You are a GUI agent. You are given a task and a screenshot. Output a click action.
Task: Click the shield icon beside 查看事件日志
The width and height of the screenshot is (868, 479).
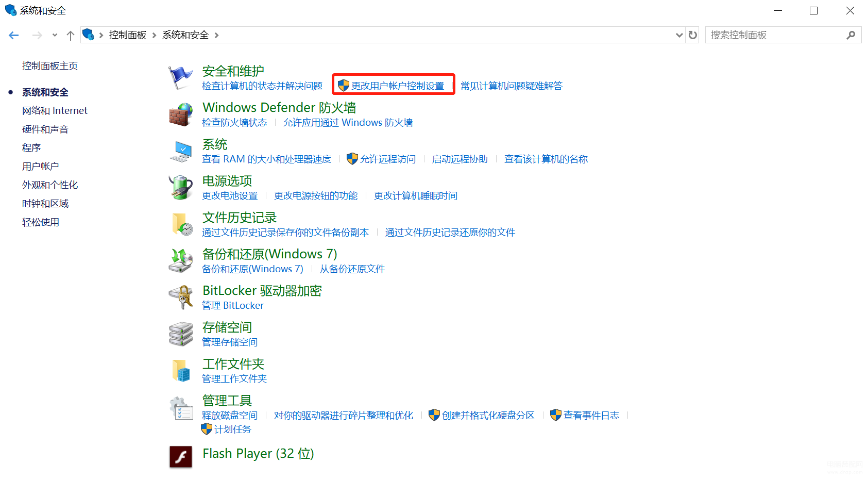[556, 415]
